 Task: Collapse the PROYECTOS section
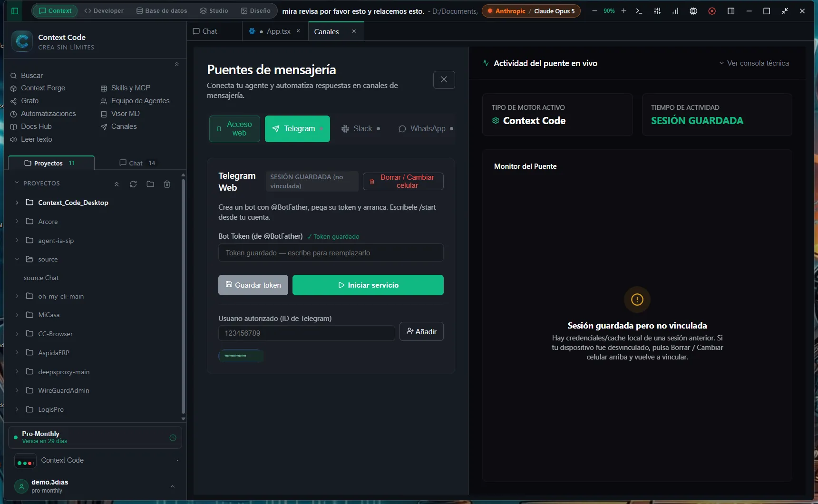(17, 183)
